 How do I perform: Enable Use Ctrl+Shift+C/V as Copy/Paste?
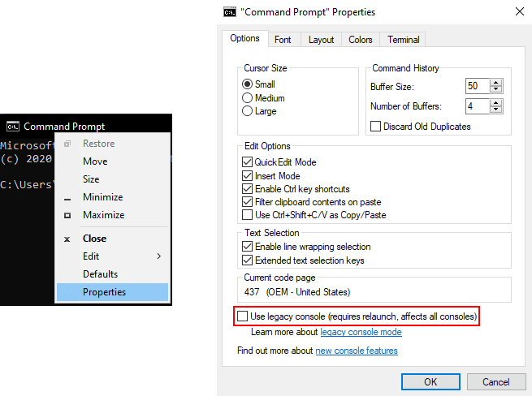point(248,215)
